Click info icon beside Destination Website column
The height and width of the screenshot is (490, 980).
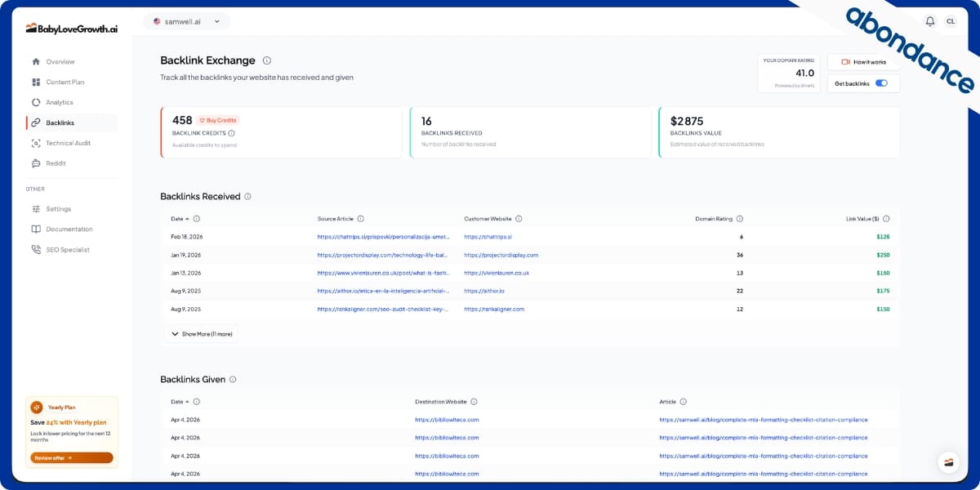474,402
